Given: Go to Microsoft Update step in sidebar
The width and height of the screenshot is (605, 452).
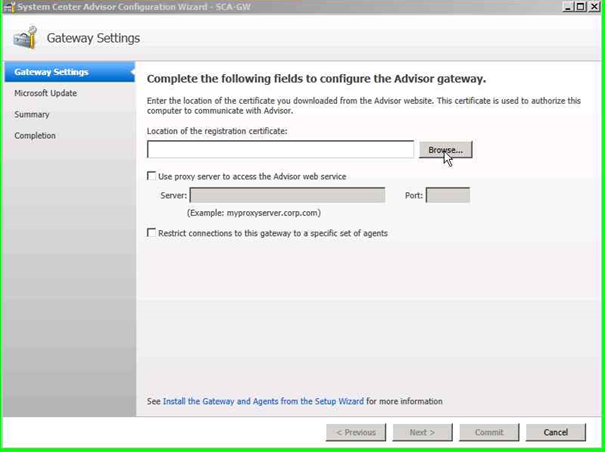Looking at the screenshot, I should coord(46,93).
